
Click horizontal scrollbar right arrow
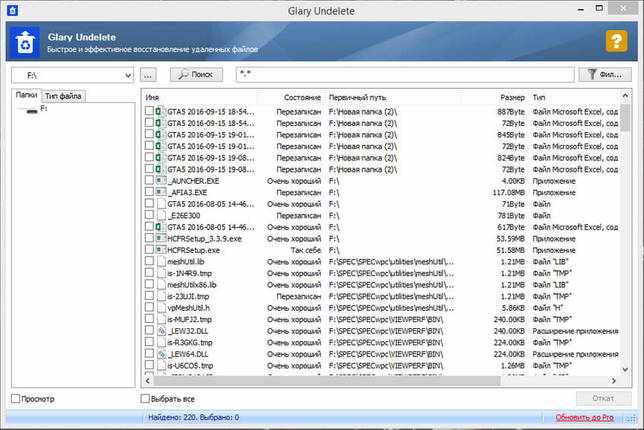[614, 381]
